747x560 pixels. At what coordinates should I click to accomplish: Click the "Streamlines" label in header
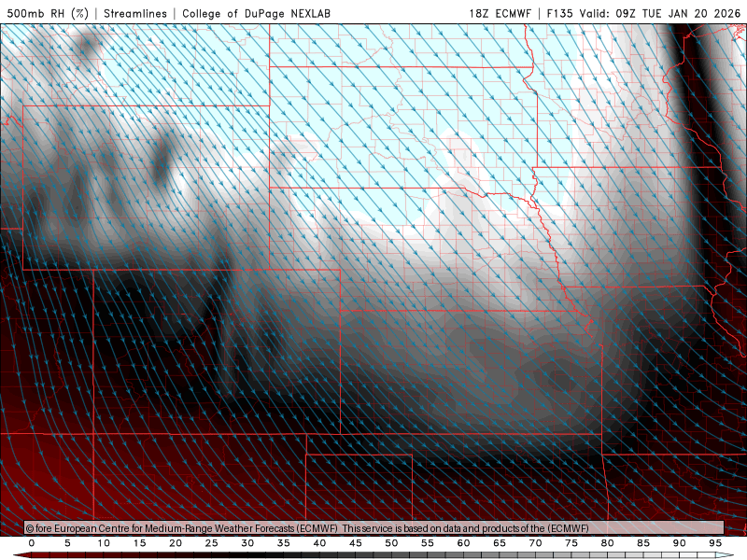135,13
